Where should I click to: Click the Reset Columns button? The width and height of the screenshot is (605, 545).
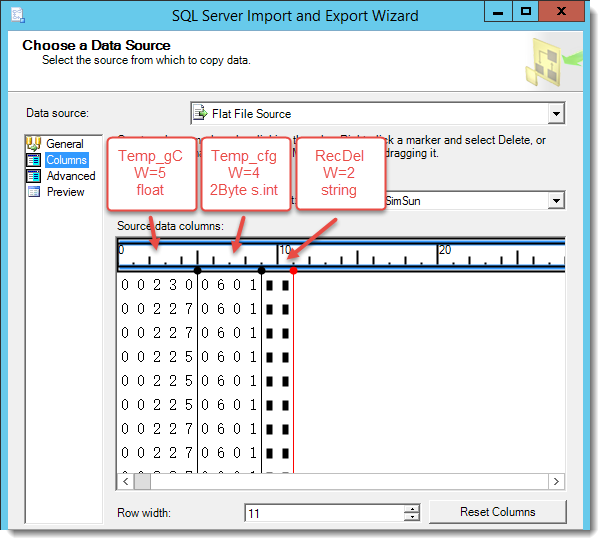[497, 512]
